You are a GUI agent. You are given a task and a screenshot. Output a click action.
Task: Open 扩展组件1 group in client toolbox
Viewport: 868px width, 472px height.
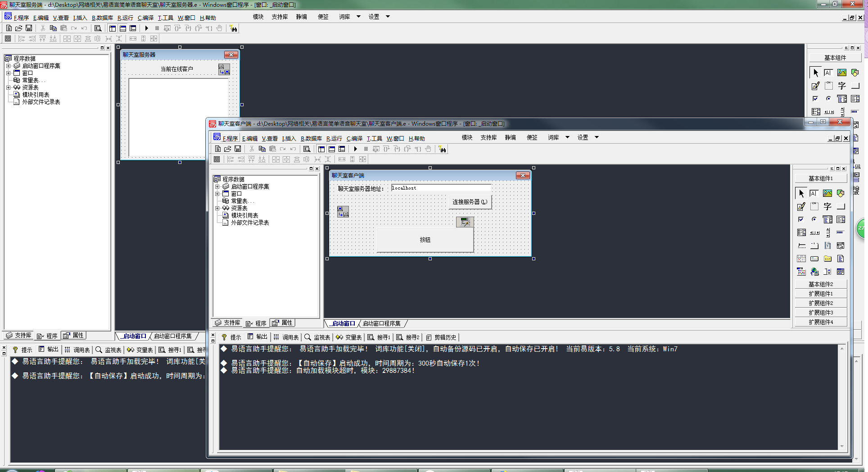click(821, 294)
